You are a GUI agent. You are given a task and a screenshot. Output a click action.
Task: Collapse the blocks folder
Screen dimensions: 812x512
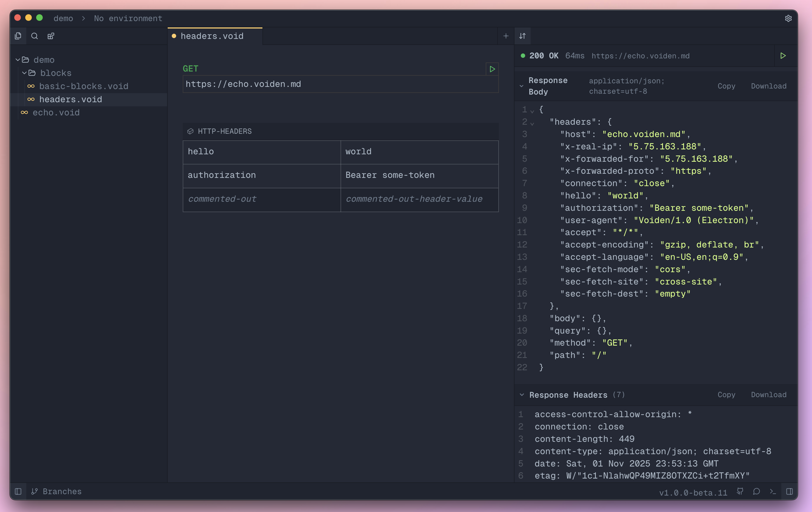(x=24, y=73)
